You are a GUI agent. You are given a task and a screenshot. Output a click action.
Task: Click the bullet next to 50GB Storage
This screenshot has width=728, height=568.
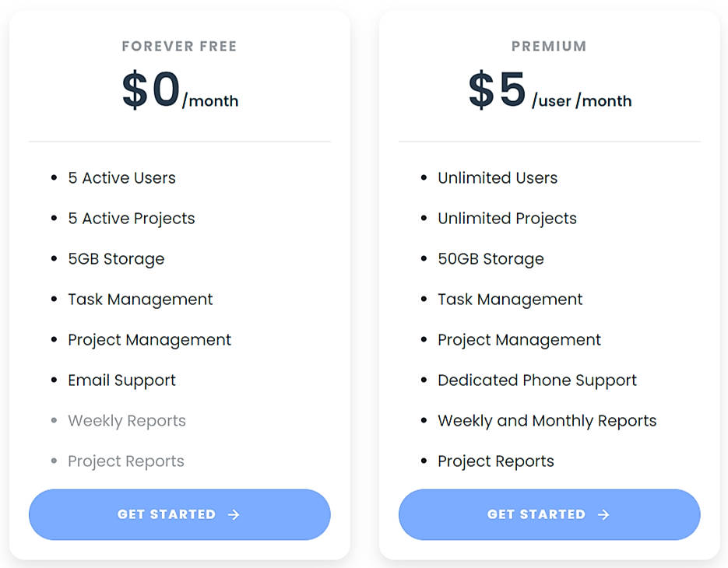point(423,258)
